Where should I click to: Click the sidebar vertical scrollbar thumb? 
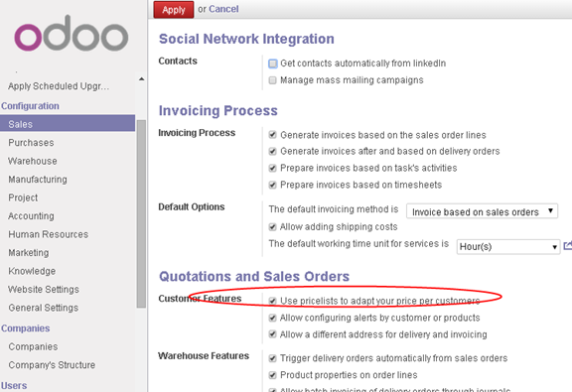[x=141, y=213]
